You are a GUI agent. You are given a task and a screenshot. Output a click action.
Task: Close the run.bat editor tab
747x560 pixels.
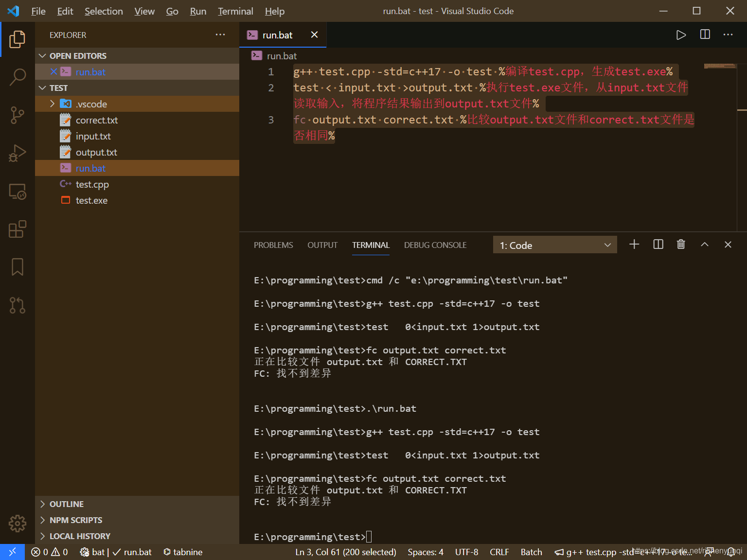pos(314,35)
